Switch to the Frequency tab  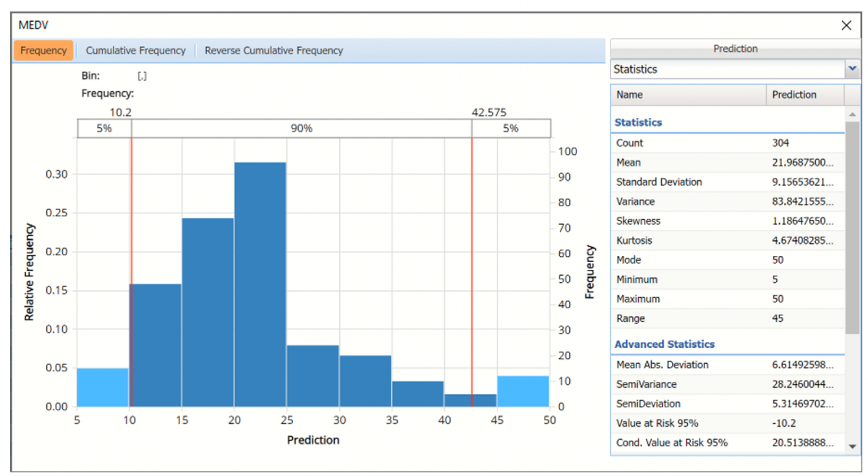pos(43,51)
